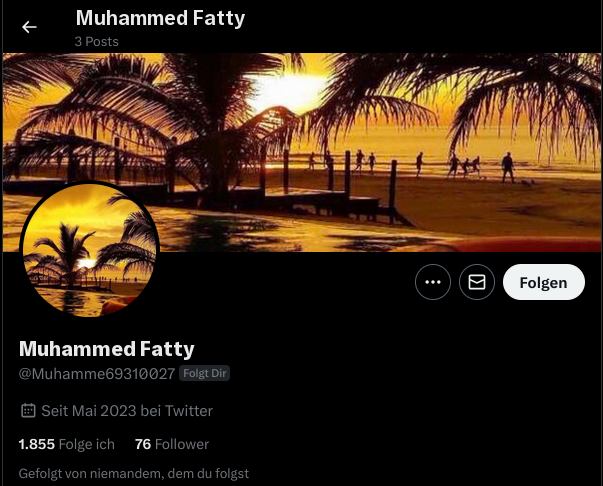
Task: Click the sun inside the profile picture
Action: click(x=87, y=264)
